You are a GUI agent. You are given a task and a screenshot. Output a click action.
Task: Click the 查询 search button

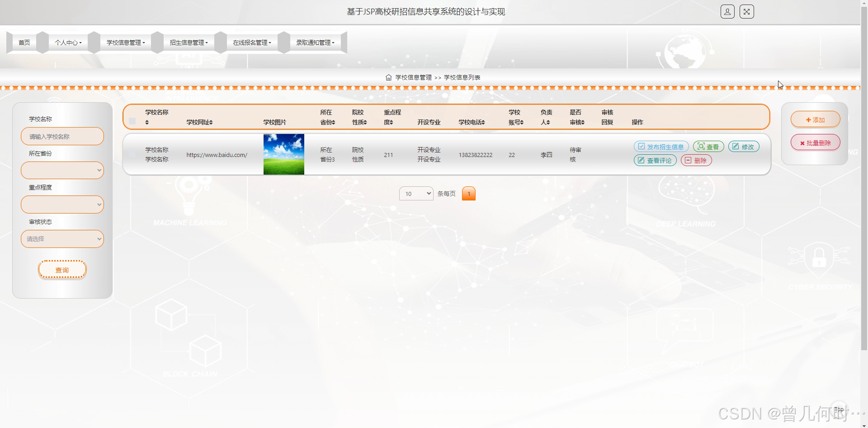(x=62, y=269)
